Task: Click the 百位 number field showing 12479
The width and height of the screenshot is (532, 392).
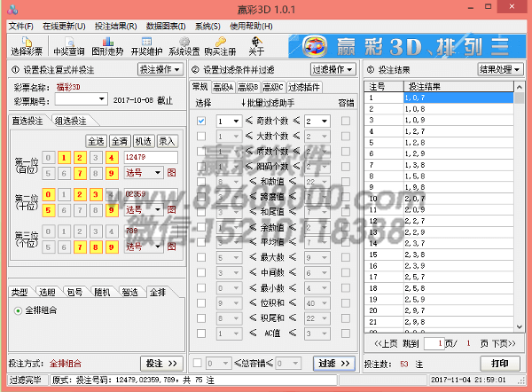Action: click(x=151, y=157)
